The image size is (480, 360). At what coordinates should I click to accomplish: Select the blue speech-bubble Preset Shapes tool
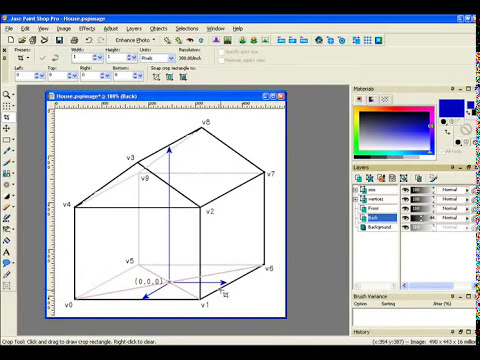click(x=6, y=263)
